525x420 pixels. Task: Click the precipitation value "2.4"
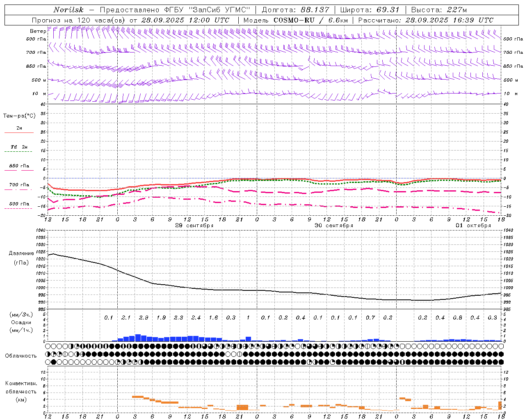point(196,317)
